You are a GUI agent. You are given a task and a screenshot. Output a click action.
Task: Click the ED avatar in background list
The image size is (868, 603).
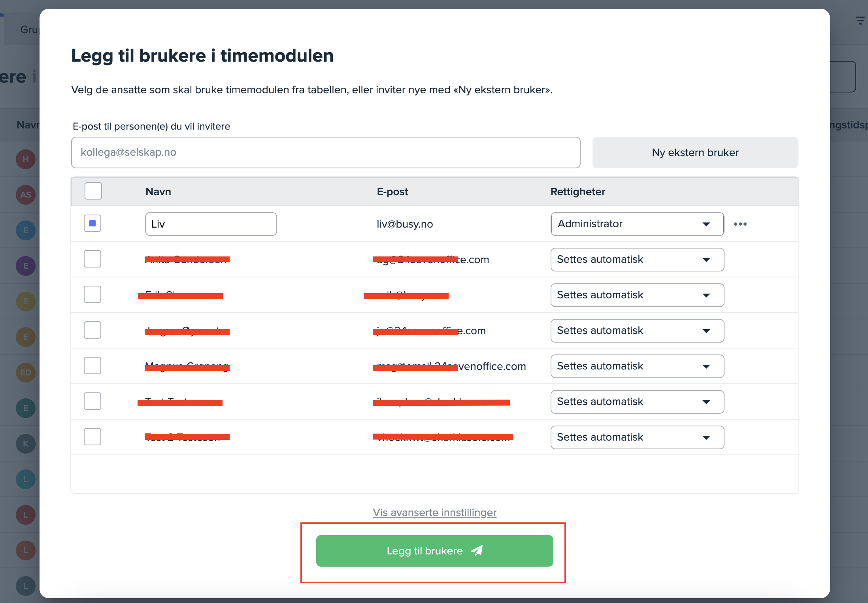26,373
